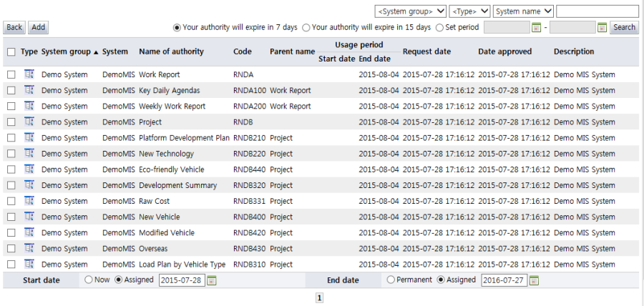
Task: Open calendar icon next to End date 2016-07-27
Action: point(533,280)
